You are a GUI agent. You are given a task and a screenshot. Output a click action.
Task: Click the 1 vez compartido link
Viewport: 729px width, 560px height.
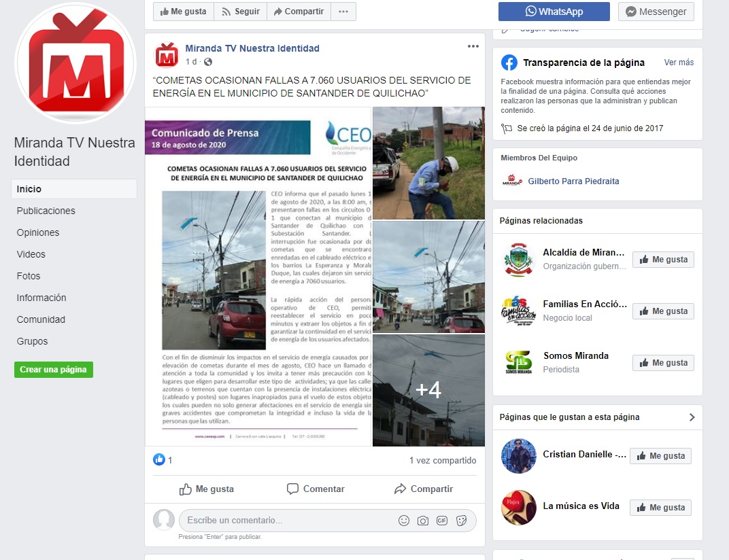click(x=443, y=461)
